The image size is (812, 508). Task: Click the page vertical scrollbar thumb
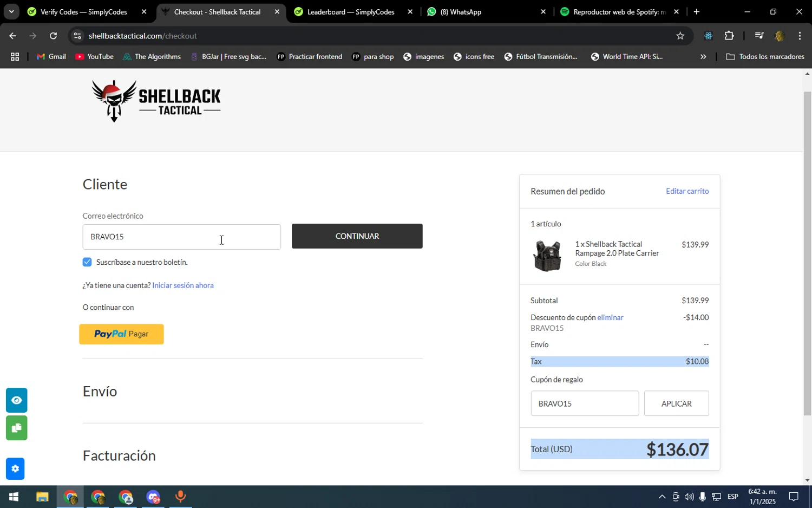(x=807, y=253)
